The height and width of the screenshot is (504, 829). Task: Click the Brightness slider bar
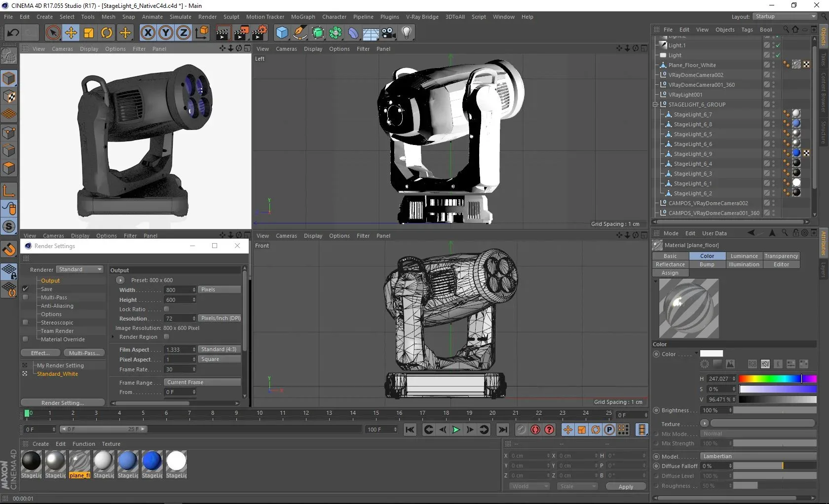coord(775,410)
